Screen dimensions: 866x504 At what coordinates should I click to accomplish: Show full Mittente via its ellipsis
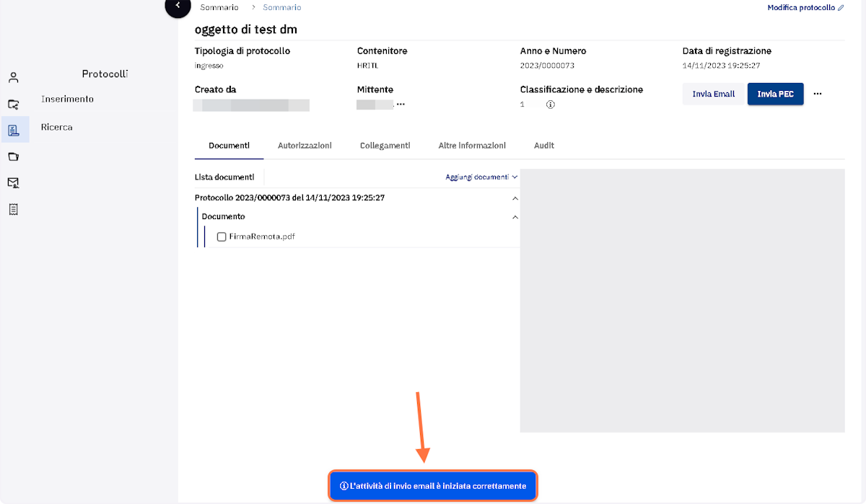(x=401, y=105)
